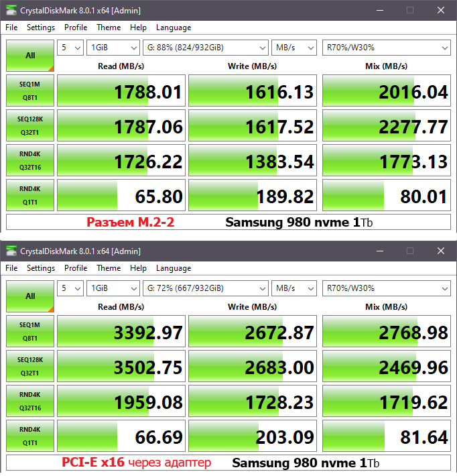The width and height of the screenshot is (457, 476).
Task: Click the 65.80 read result cell
Action: (121, 195)
